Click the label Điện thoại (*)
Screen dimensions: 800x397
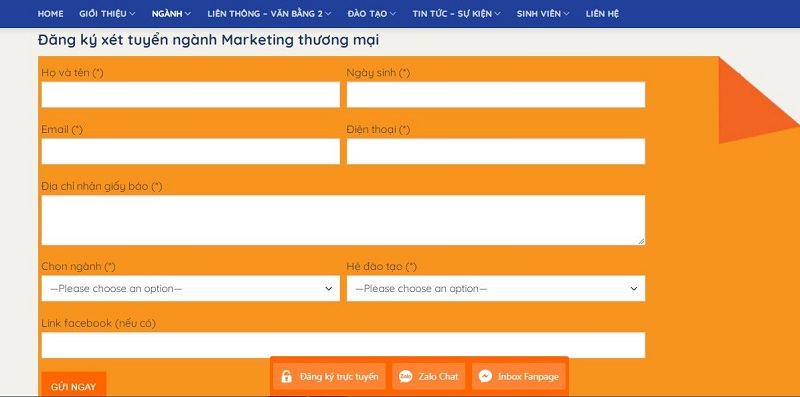tap(378, 130)
